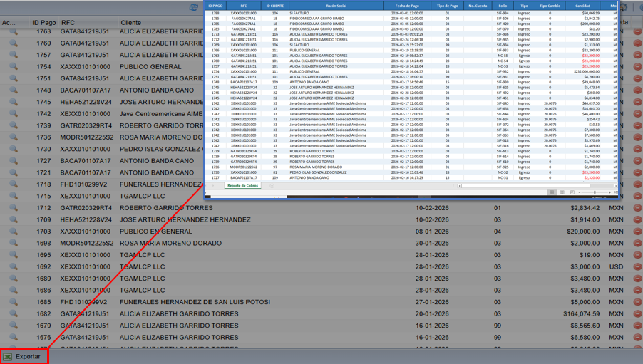The image size is (643, 364).
Task: Sort by the ID Pago column header
Action: tap(43, 23)
